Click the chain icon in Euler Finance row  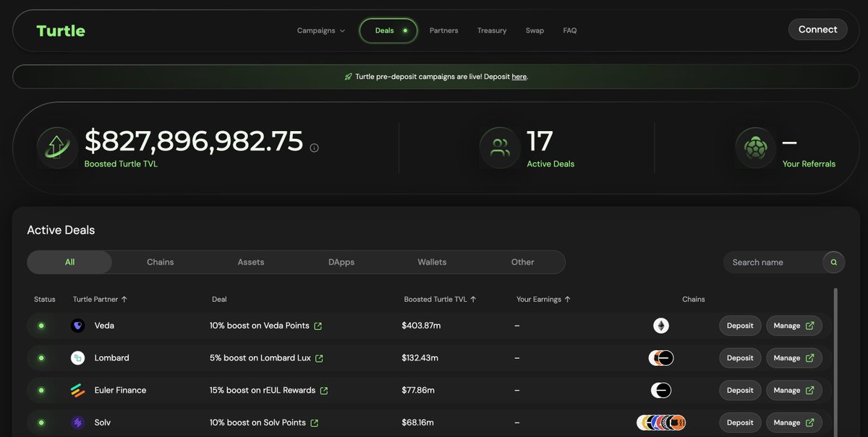661,390
